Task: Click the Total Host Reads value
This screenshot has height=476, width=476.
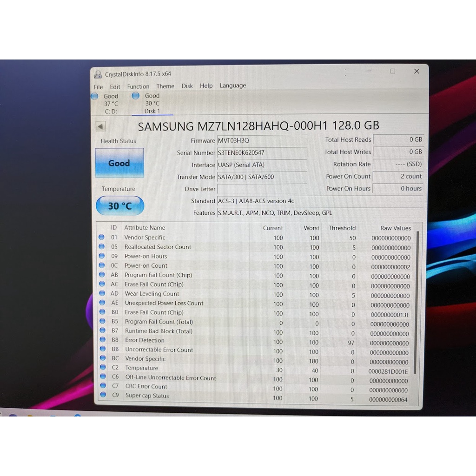Action: [398, 139]
